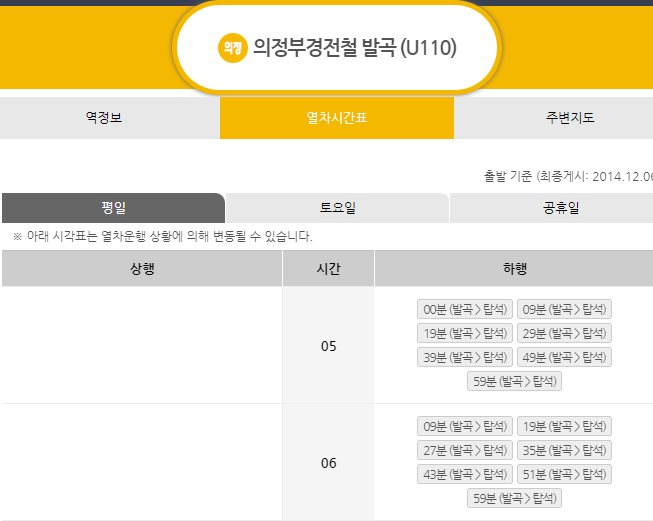Select the 열차시간표 tab
This screenshot has height=521, width=653.
click(337, 118)
